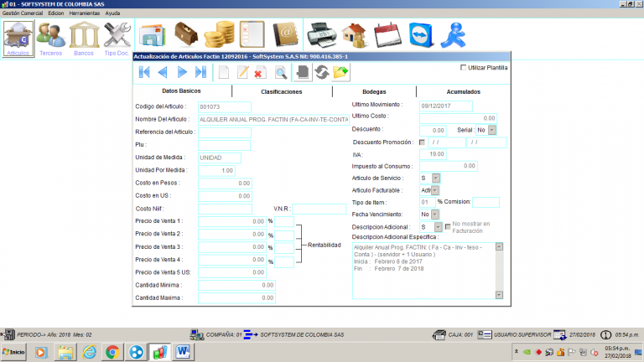Click the gold coins stack icon
The height and width of the screenshot is (362, 644).
click(x=220, y=34)
